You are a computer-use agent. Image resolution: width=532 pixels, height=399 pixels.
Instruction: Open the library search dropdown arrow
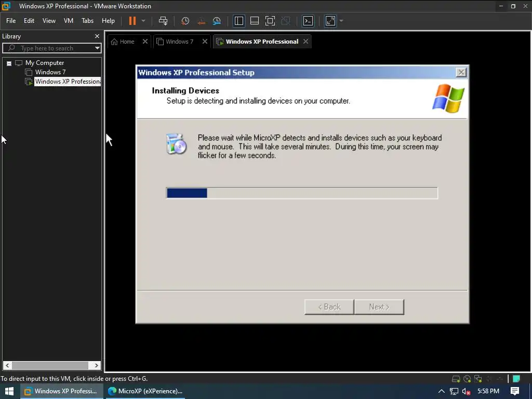click(x=97, y=48)
